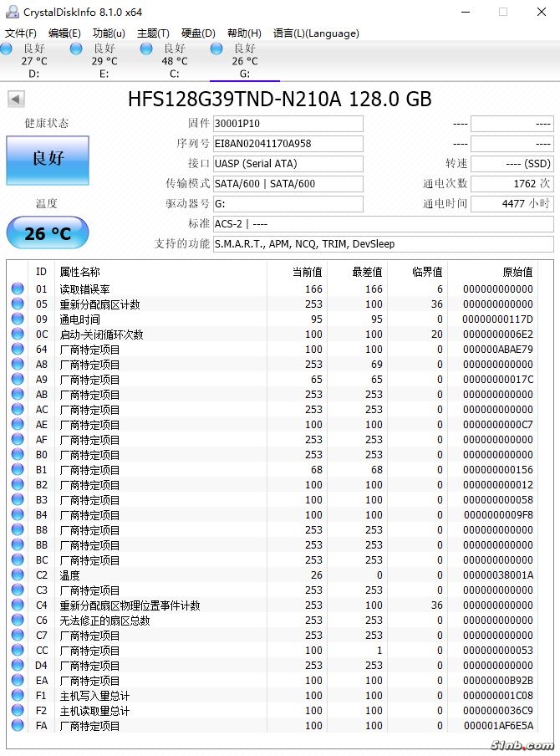Click status orb for attribute C6
The image size is (560, 756).
(x=18, y=620)
